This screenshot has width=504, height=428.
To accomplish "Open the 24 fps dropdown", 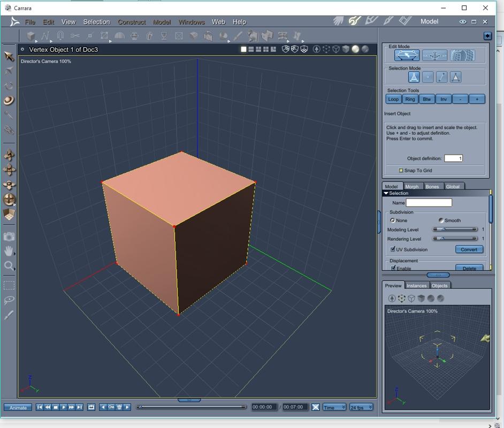I will click(361, 407).
